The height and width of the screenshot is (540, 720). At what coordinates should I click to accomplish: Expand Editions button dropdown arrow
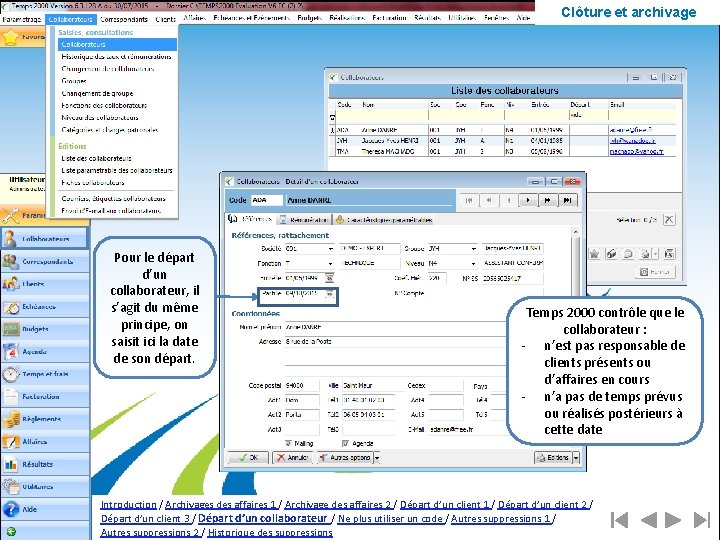click(576, 458)
